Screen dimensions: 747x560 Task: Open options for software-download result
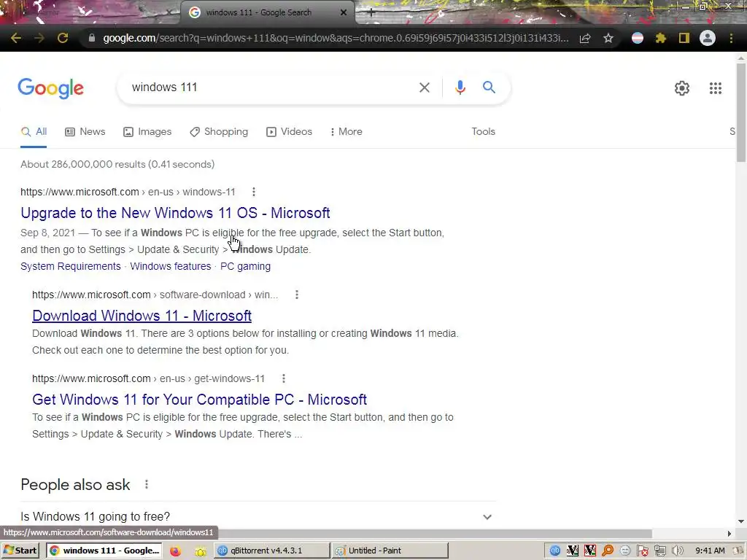click(x=296, y=295)
